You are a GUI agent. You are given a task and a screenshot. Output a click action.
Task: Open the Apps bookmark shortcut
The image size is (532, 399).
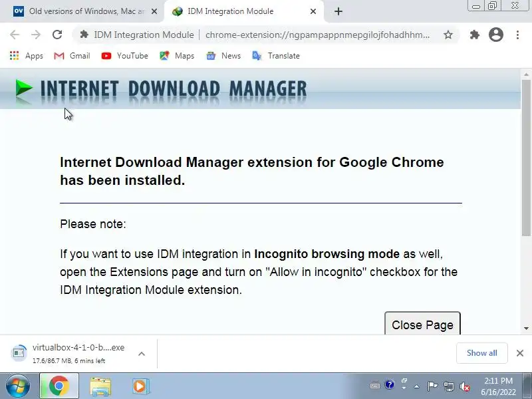tap(27, 56)
